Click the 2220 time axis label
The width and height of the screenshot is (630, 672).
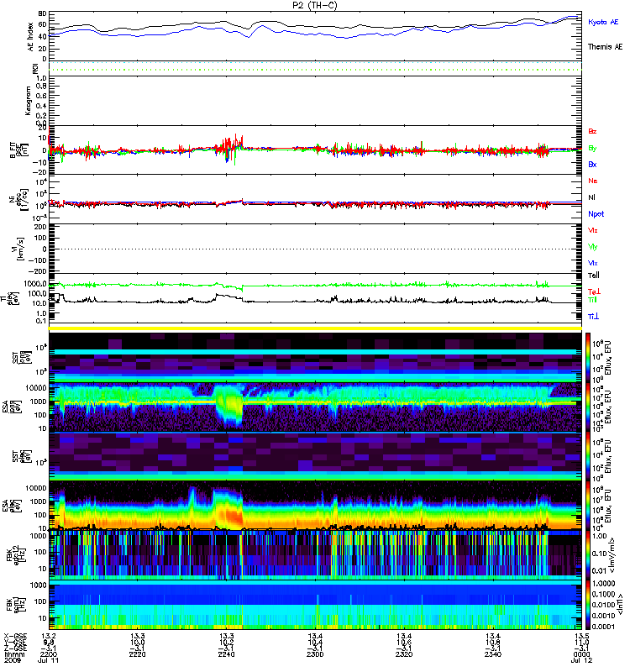[137, 654]
